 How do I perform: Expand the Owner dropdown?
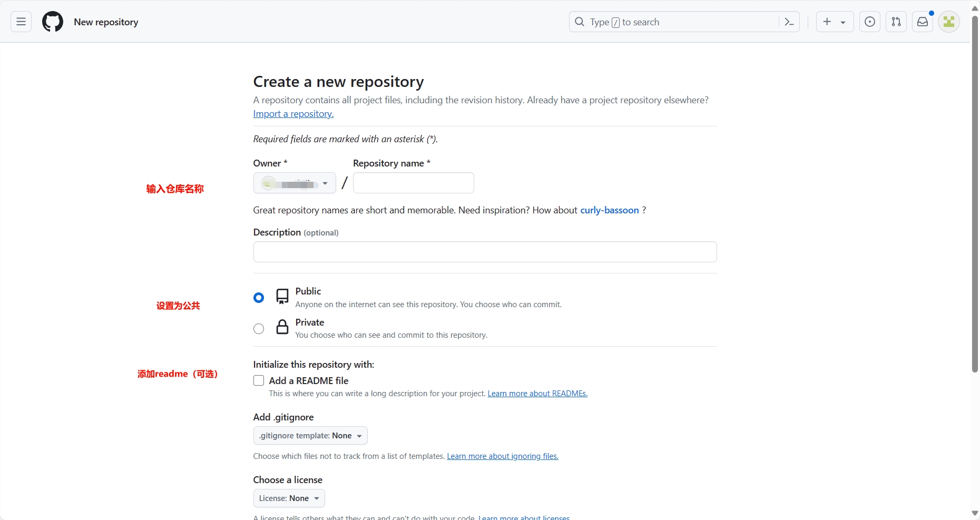[295, 183]
